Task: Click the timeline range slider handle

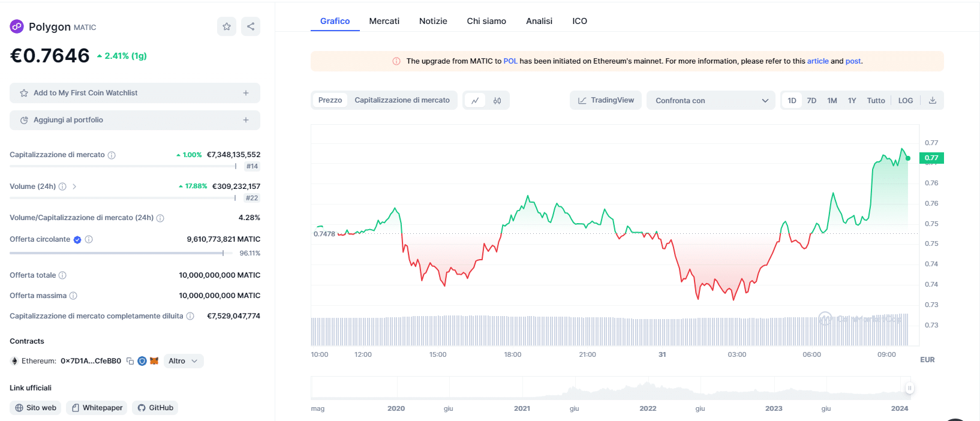Action: 909,388
